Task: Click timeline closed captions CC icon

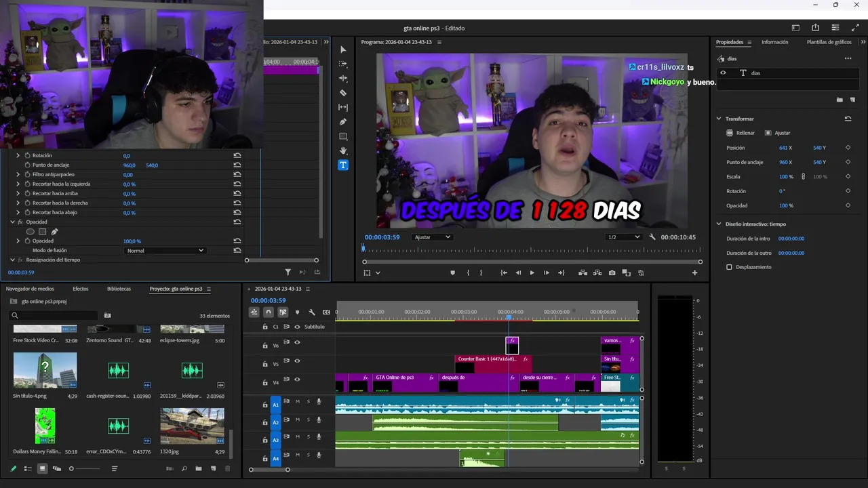Action: tap(326, 312)
